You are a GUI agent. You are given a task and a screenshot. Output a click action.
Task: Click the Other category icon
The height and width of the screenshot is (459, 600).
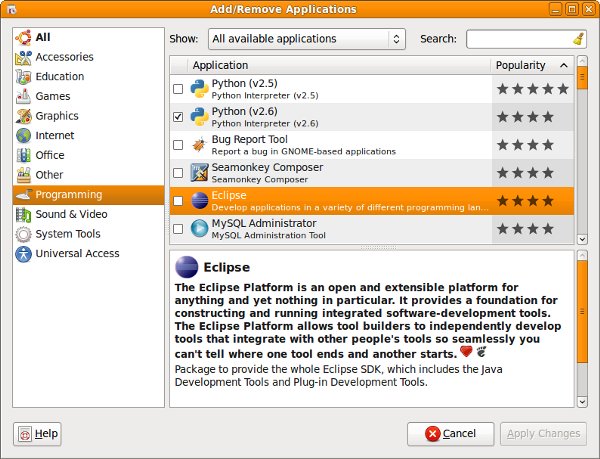pos(23,175)
